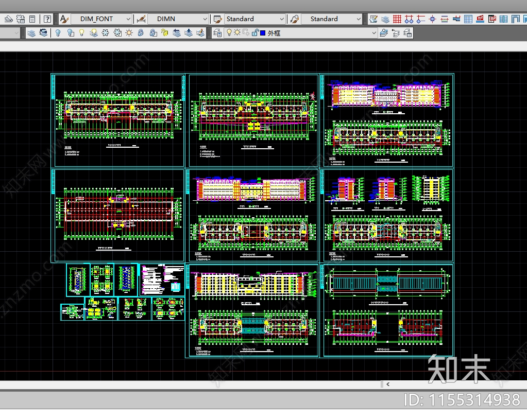The width and height of the screenshot is (527, 420).
Task: Click the yellow open-padlock Layer Unlock icon
Action: tap(165, 33)
